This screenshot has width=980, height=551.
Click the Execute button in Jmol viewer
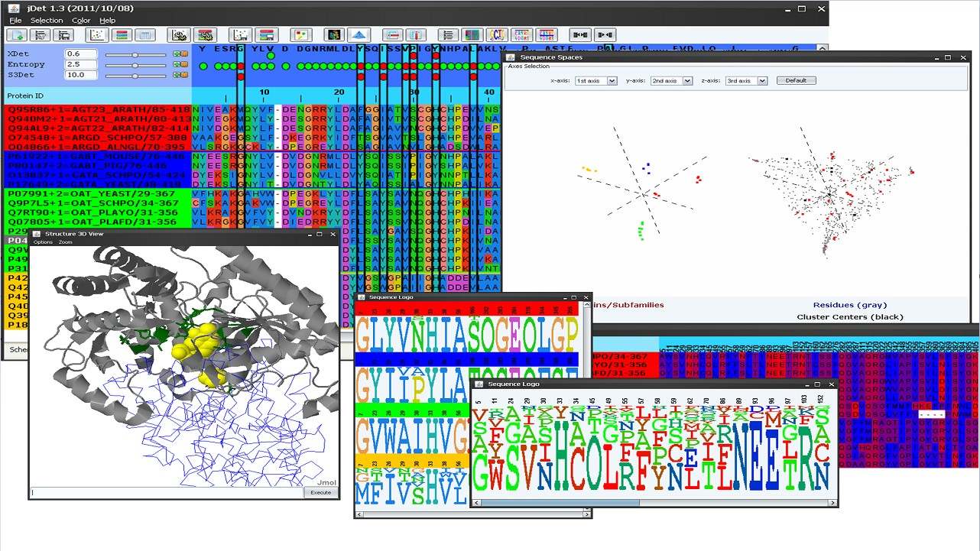(320, 492)
